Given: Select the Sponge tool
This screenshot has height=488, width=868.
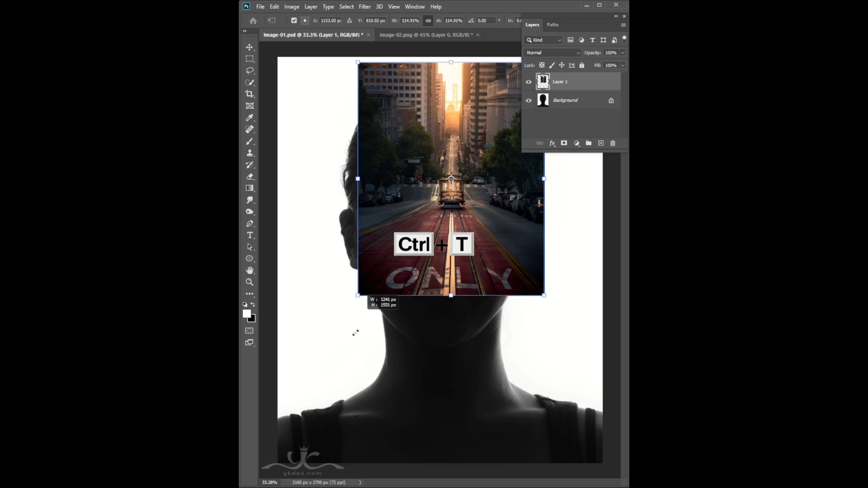Looking at the screenshot, I should point(250,211).
